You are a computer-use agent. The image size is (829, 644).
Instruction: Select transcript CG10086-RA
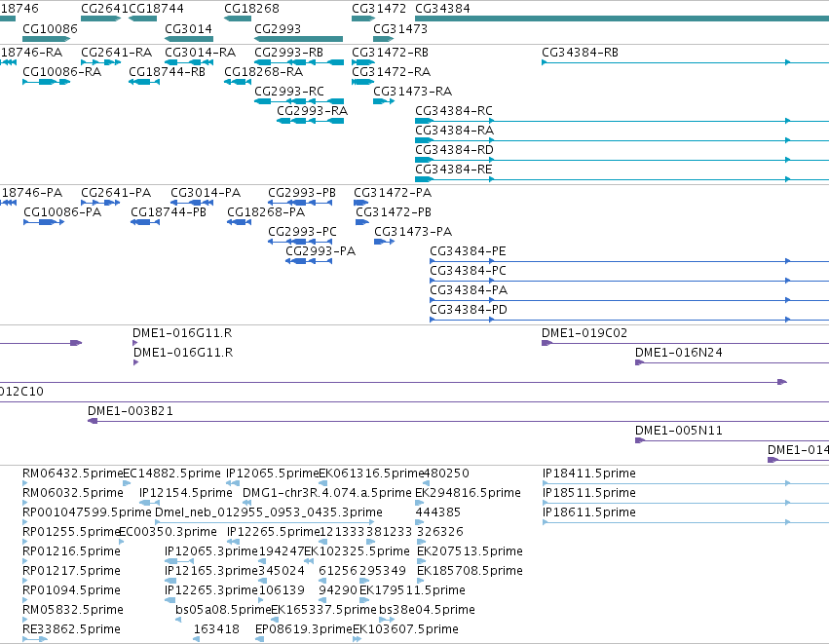(47, 82)
